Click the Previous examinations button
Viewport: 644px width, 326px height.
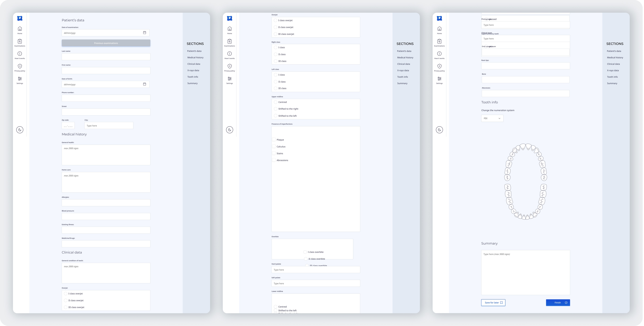106,43
